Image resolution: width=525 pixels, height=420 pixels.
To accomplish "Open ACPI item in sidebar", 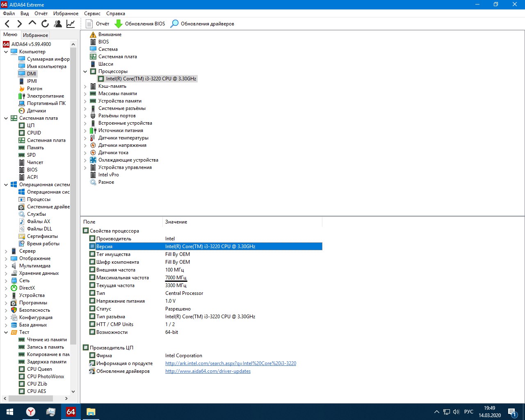I will tap(28, 177).
